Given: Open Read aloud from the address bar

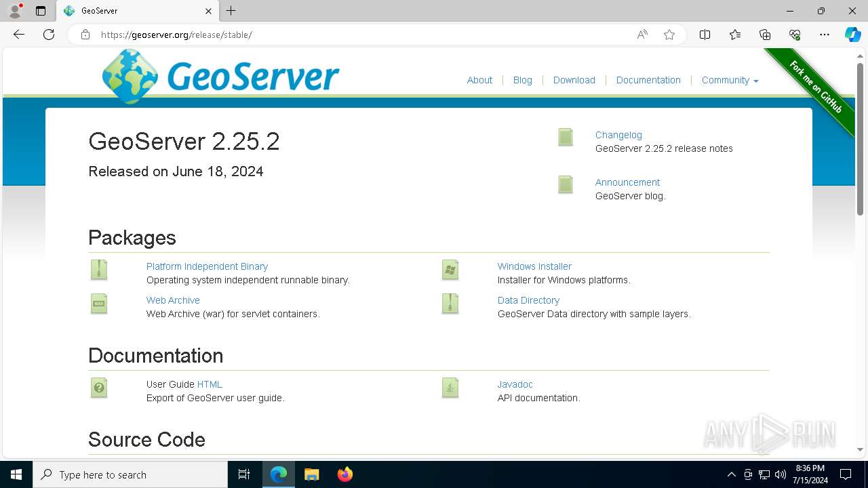Looking at the screenshot, I should click(x=642, y=35).
